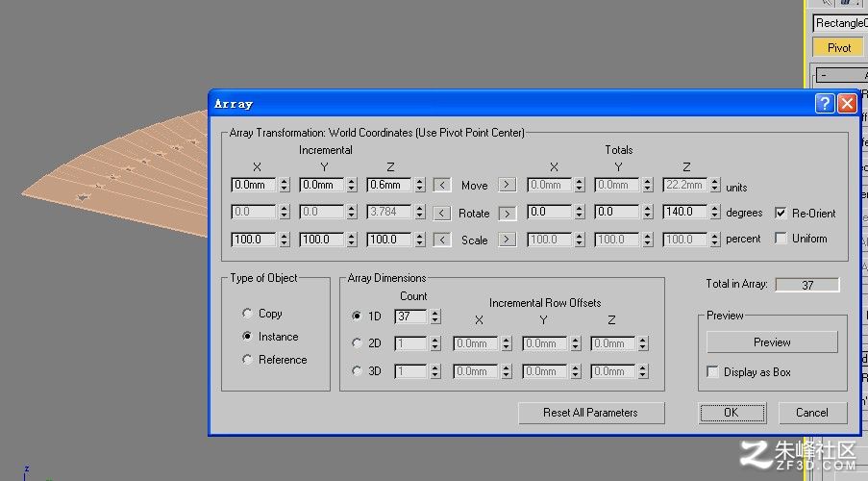Adjust the Totals Rotate Z spinner
The image size is (868, 481).
coord(715,212)
